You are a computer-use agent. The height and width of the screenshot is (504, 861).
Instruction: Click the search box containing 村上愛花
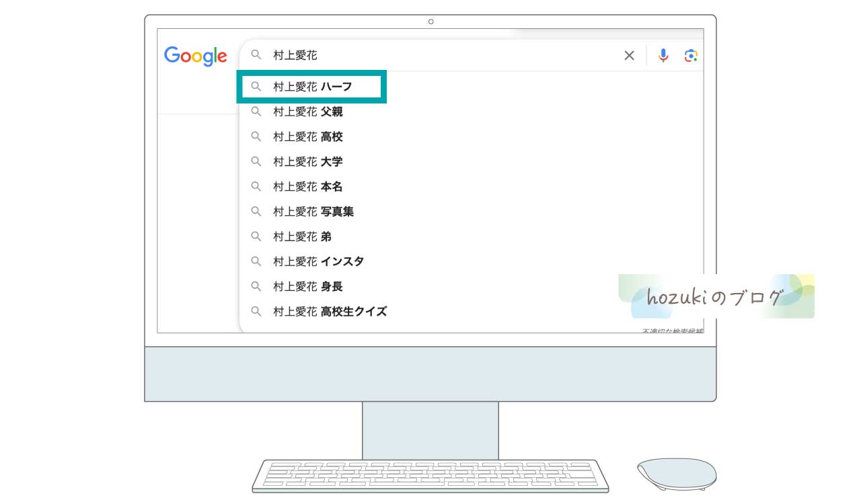pos(472,56)
